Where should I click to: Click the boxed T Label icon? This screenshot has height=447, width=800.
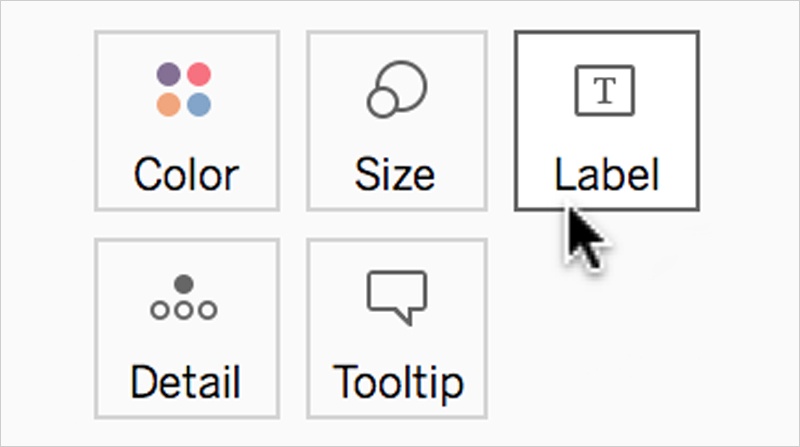click(x=605, y=90)
